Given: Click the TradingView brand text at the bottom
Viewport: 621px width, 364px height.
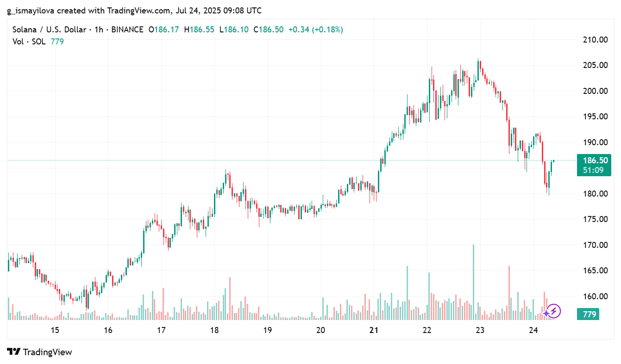Looking at the screenshot, I should coord(48,352).
